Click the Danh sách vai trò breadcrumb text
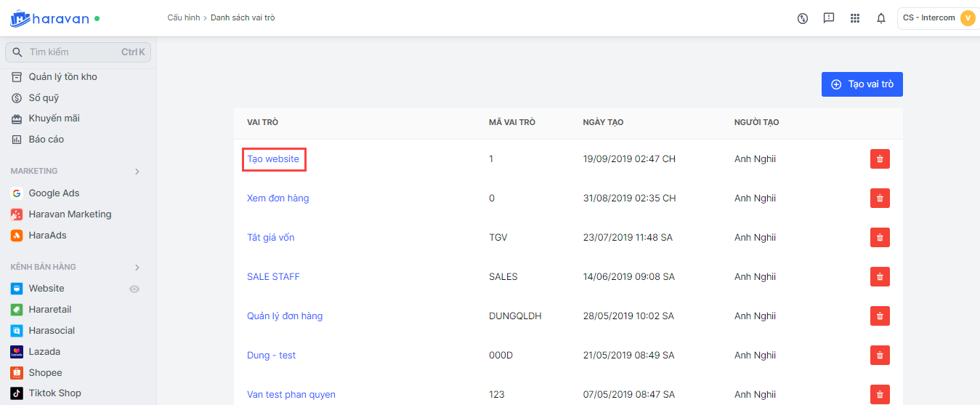Screen dimensions: 980x405 point(243,17)
